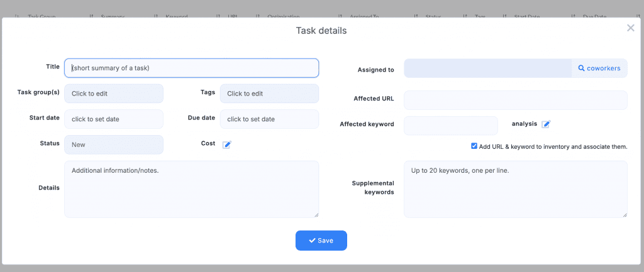This screenshot has height=272, width=644.
Task: Open the Task group(s) Click to edit field
Action: pyautogui.click(x=114, y=94)
